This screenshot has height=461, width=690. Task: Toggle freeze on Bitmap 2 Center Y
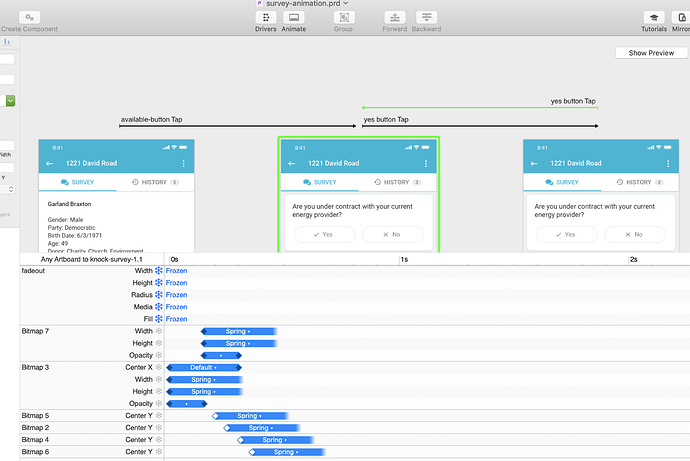pyautogui.click(x=159, y=428)
